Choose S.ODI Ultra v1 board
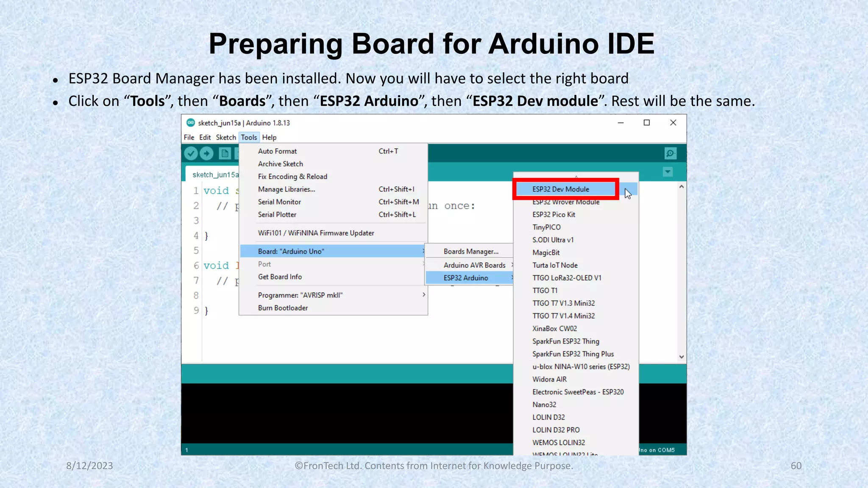The height and width of the screenshot is (488, 868). click(x=576, y=240)
